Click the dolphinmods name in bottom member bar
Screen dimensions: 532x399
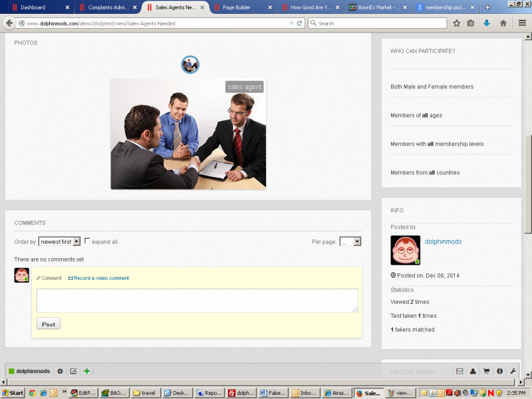coord(33,371)
